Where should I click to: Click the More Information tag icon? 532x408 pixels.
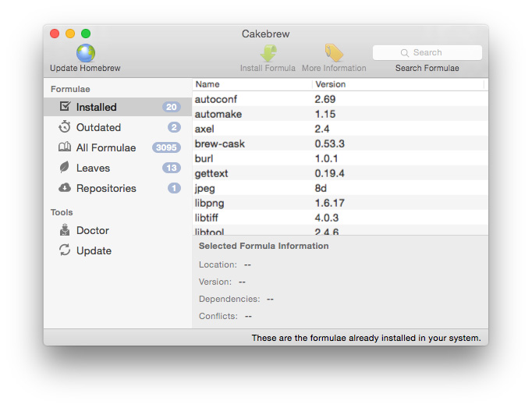(334, 53)
